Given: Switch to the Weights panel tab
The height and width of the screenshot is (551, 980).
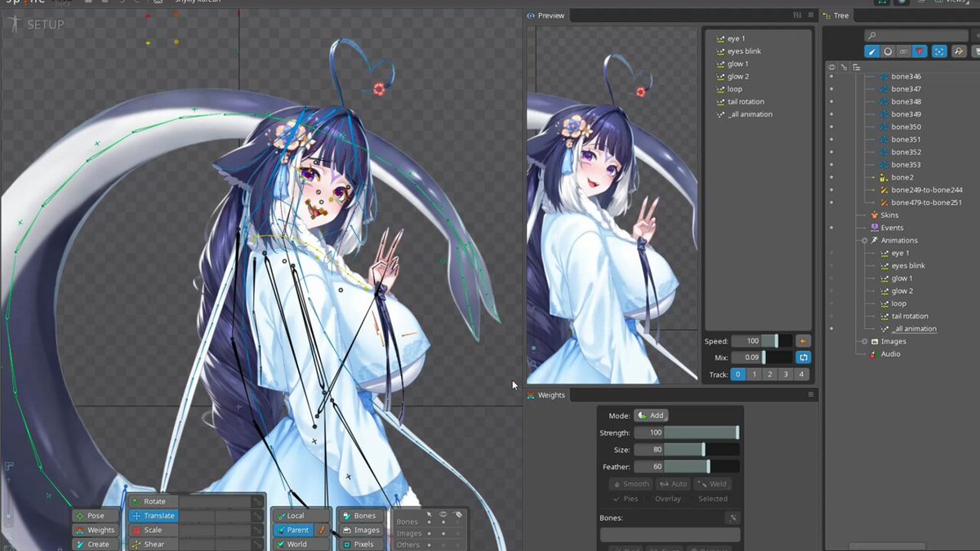Looking at the screenshot, I should click(546, 395).
